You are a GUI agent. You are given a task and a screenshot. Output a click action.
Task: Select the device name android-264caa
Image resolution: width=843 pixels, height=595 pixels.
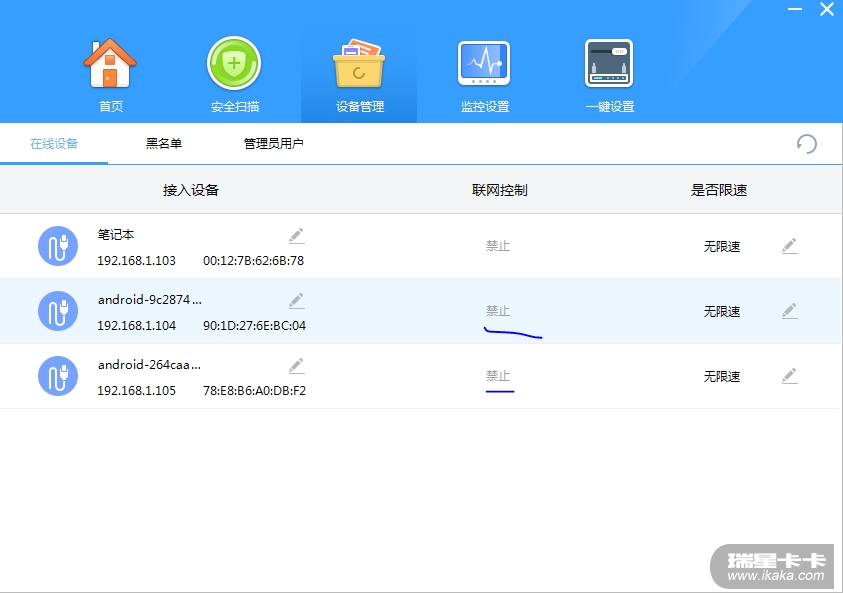[149, 365]
